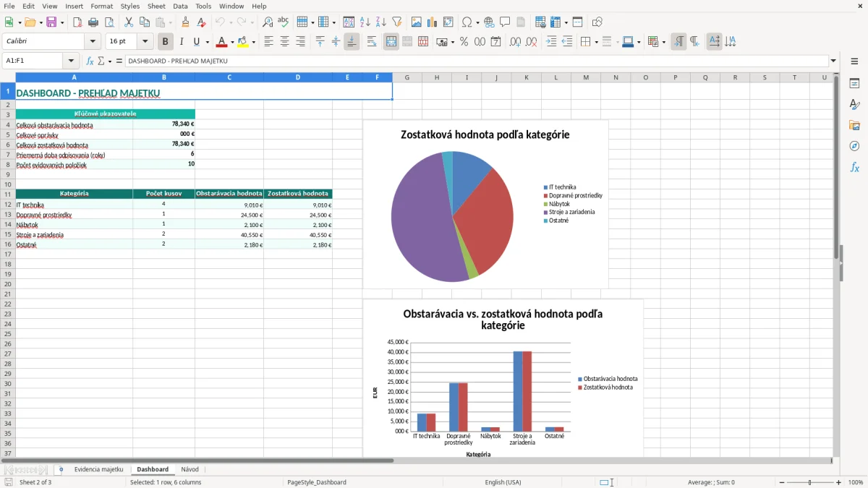The height and width of the screenshot is (488, 868).
Task: Click the Save document icon
Action: 51,22
